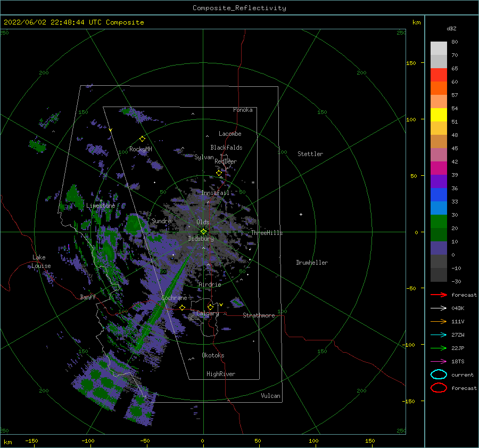Click the Sundre label
This screenshot has width=479, height=448.
click(x=161, y=221)
